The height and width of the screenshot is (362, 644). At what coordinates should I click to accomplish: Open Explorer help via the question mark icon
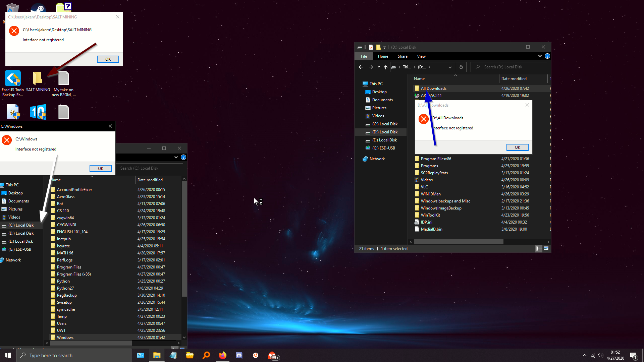pos(547,56)
